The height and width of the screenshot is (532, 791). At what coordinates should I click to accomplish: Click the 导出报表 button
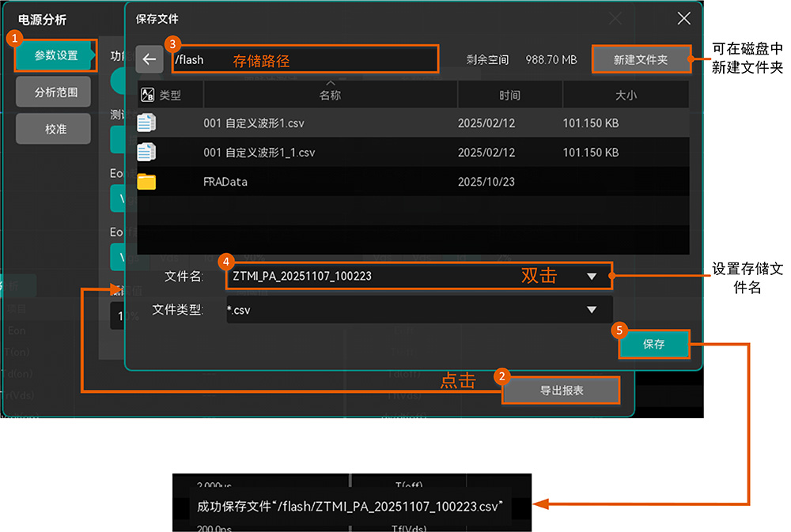(562, 391)
